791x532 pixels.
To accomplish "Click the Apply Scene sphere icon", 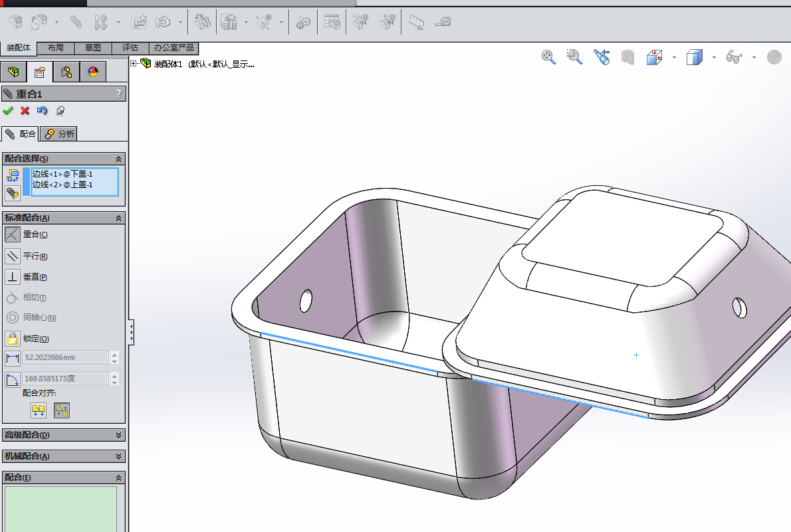I will pos(774,57).
